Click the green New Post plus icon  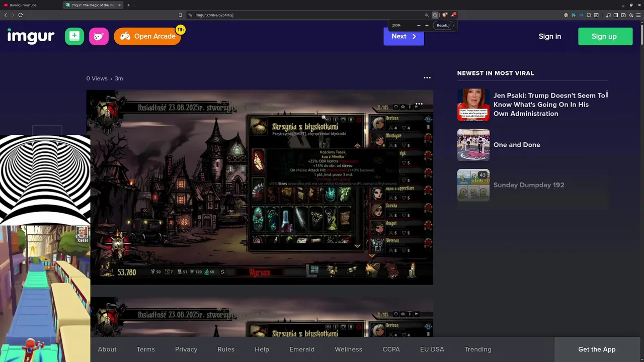click(x=74, y=36)
